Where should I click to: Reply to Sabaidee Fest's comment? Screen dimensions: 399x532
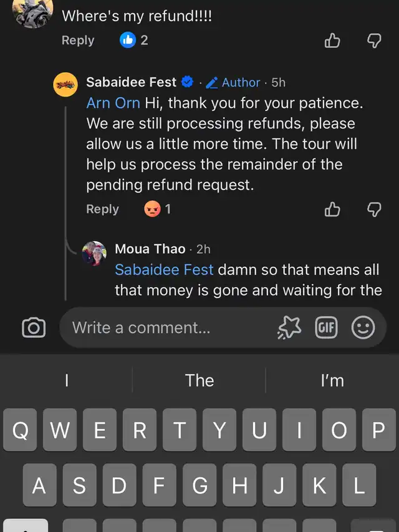[x=102, y=210]
